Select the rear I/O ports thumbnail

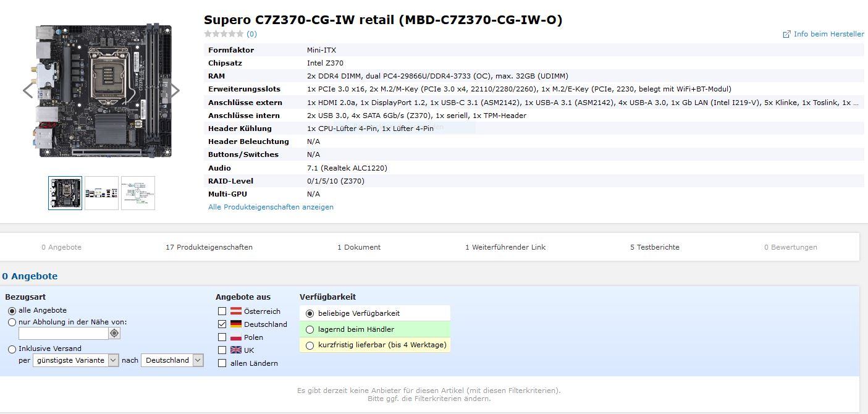point(101,193)
